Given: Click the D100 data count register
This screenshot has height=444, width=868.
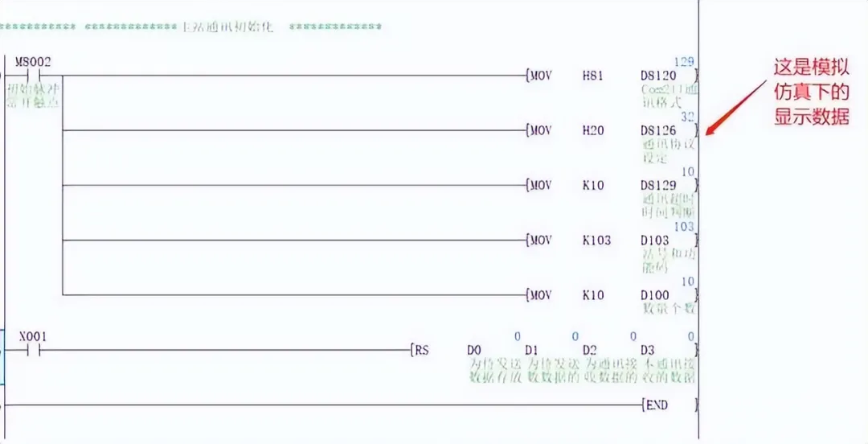Looking at the screenshot, I should point(655,295).
